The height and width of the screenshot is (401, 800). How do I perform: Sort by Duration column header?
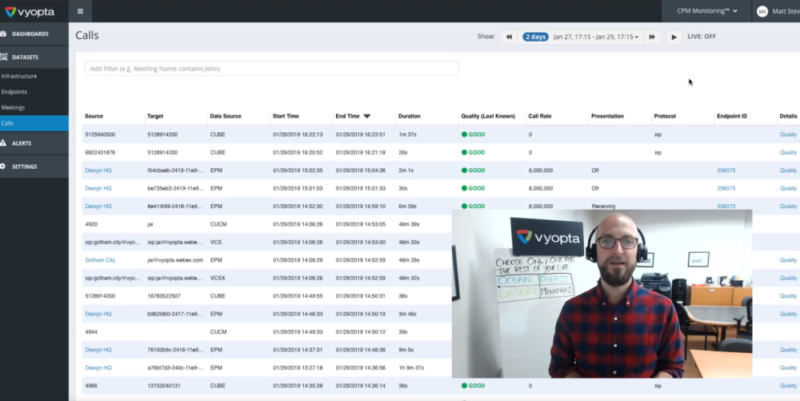(409, 116)
